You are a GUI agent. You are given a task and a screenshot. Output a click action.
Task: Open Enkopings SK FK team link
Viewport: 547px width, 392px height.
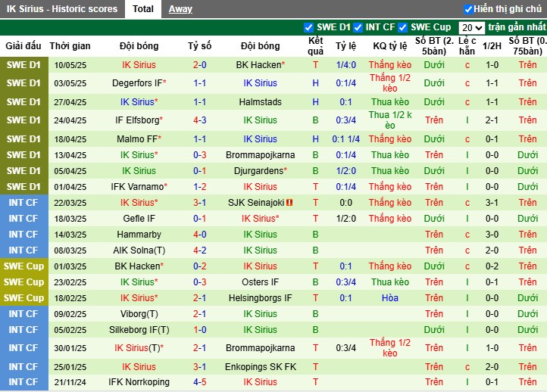[261, 366]
